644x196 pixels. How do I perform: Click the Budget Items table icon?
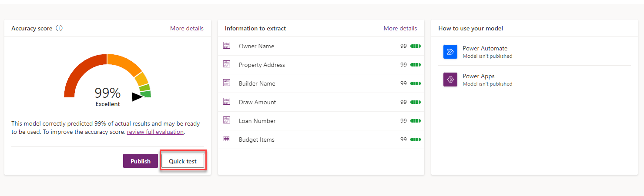(226, 139)
